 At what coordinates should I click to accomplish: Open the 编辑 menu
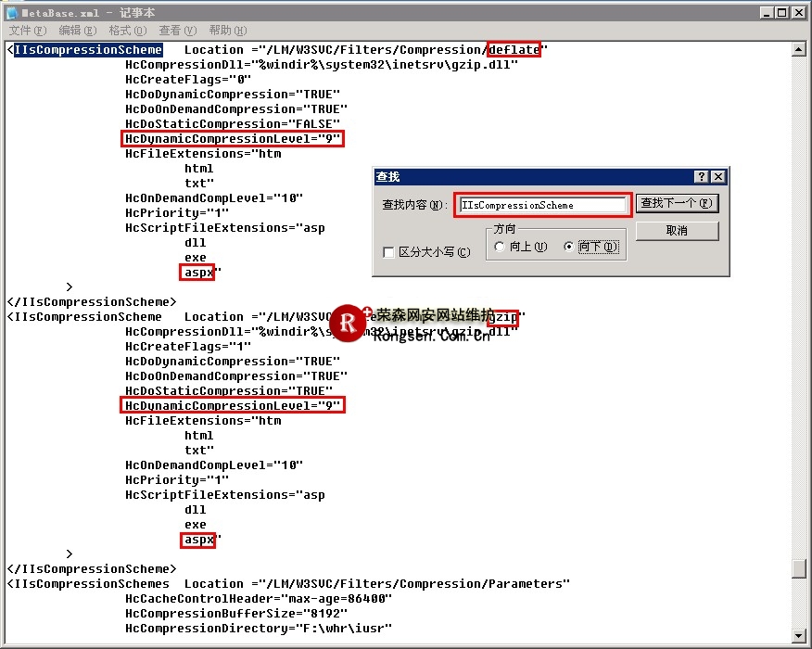point(76,31)
